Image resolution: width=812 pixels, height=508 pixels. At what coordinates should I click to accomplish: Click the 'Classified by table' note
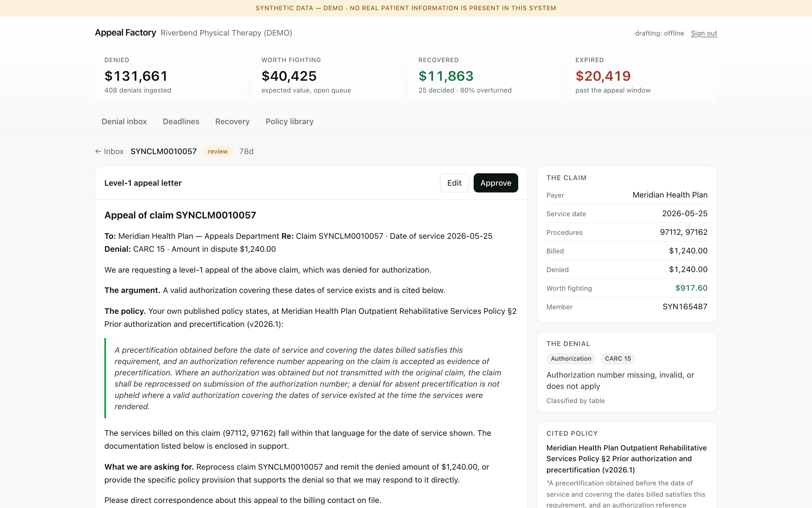575,400
